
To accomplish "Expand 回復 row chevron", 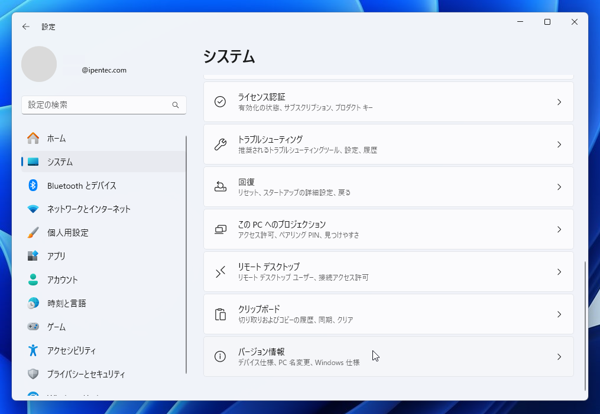I will click(559, 187).
